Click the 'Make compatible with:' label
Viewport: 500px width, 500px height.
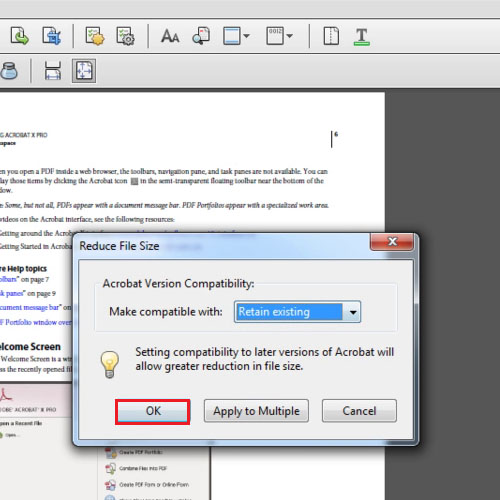(x=166, y=312)
